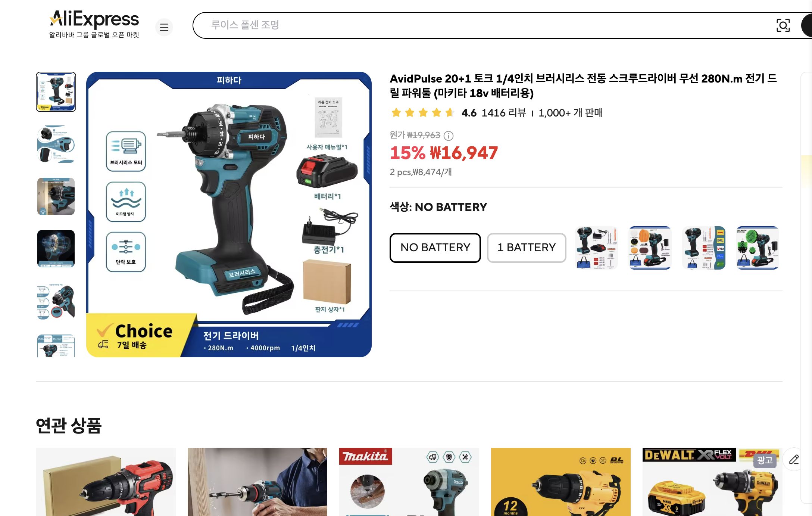Click the image search camera icon
Viewport: 812px width, 516px height.
[783, 25]
